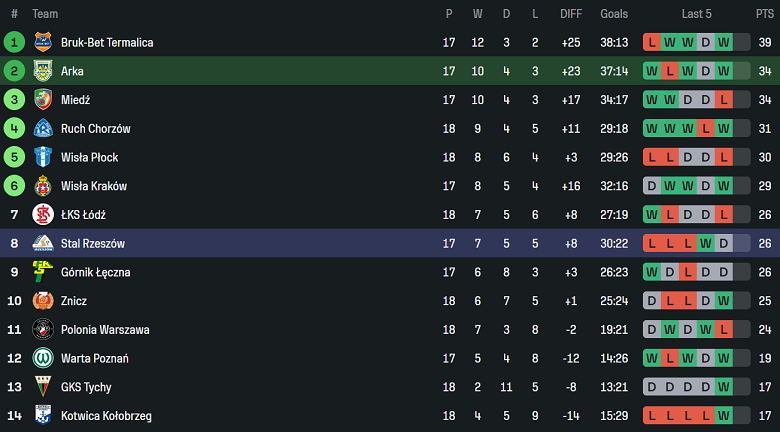
Task: Sort table by PTS column header
Action: click(x=764, y=14)
